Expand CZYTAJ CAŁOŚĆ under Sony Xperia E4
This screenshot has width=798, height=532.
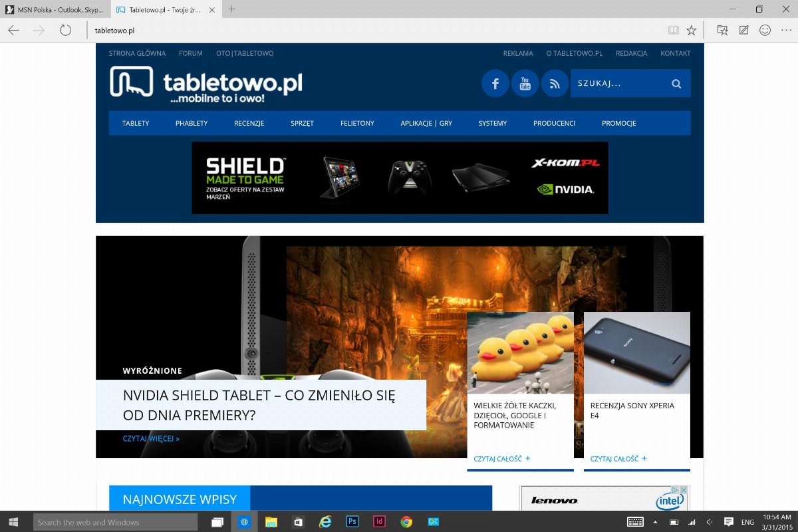618,458
